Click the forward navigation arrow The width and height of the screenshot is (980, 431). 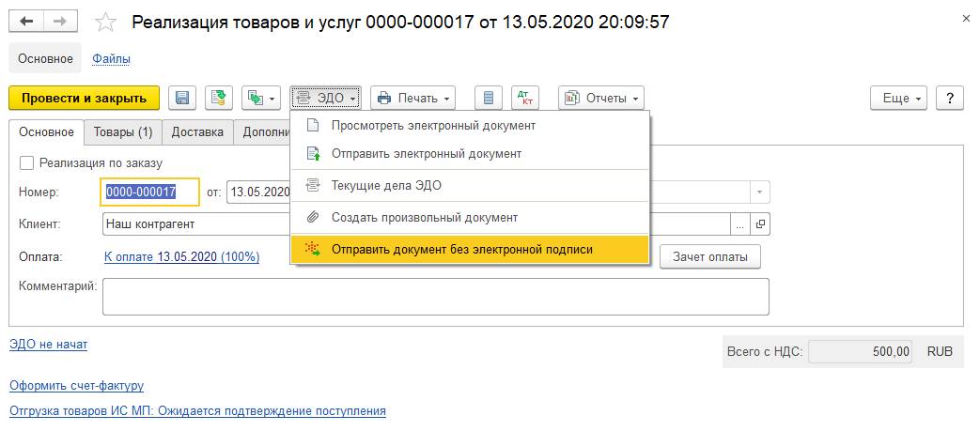(x=59, y=21)
